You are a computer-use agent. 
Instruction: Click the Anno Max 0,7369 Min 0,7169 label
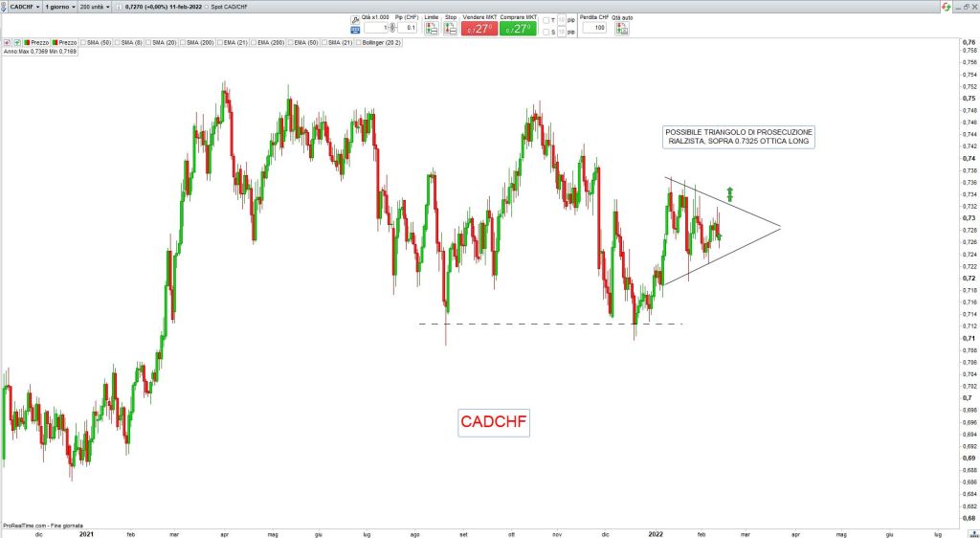[39, 52]
